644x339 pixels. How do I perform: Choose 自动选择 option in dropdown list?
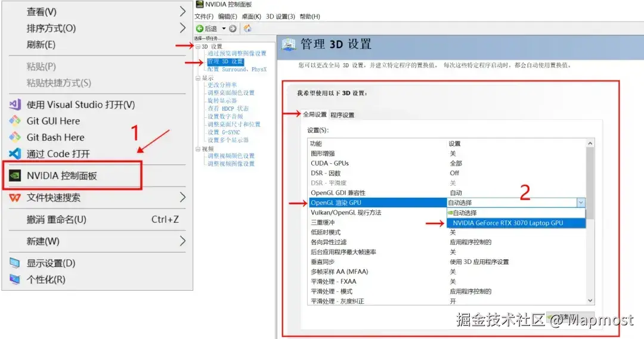click(x=516, y=213)
